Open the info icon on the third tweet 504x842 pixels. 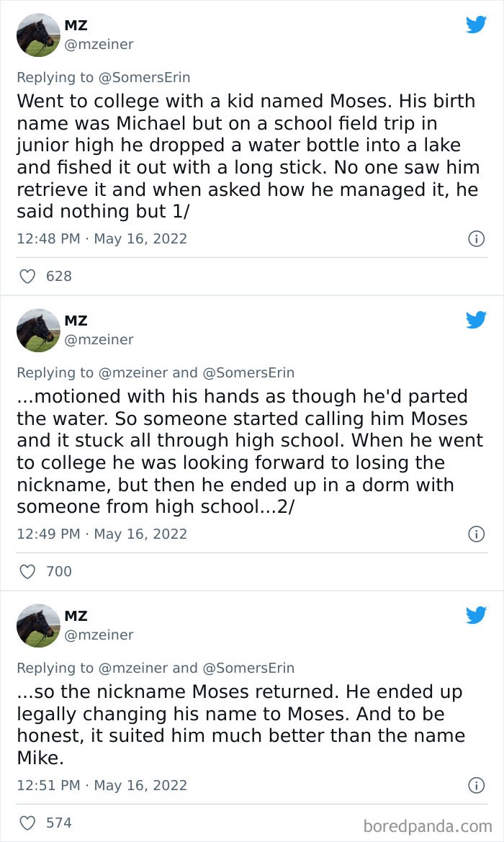pyautogui.click(x=477, y=786)
